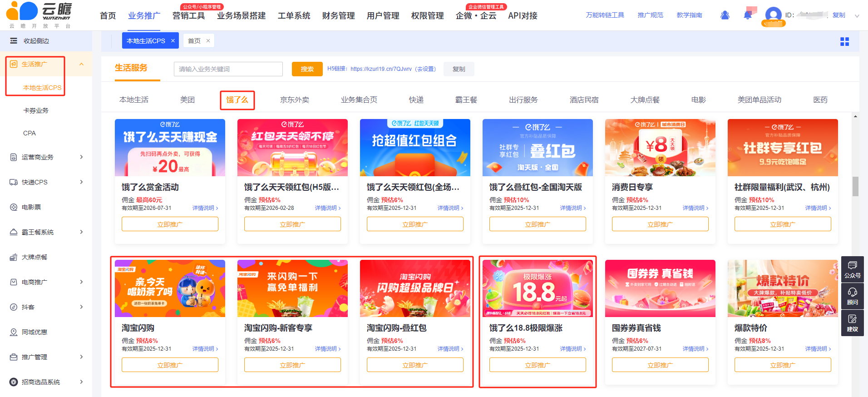The width and height of the screenshot is (868, 397).
Task: Close the 本地生活CPS tab
Action: click(173, 41)
